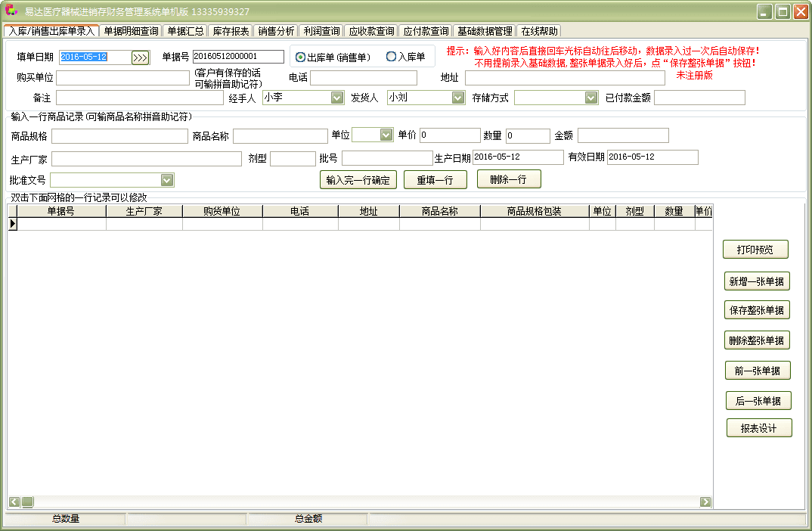Click the 单据号 column header
The height and width of the screenshot is (531, 812).
coord(61,211)
